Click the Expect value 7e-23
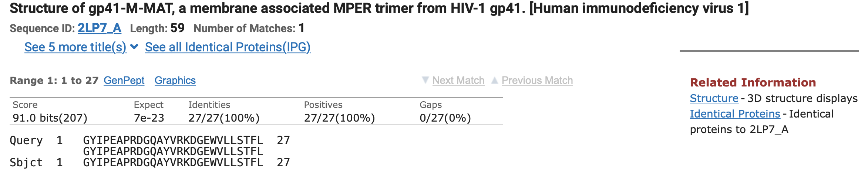The width and height of the screenshot is (868, 187). point(149,118)
